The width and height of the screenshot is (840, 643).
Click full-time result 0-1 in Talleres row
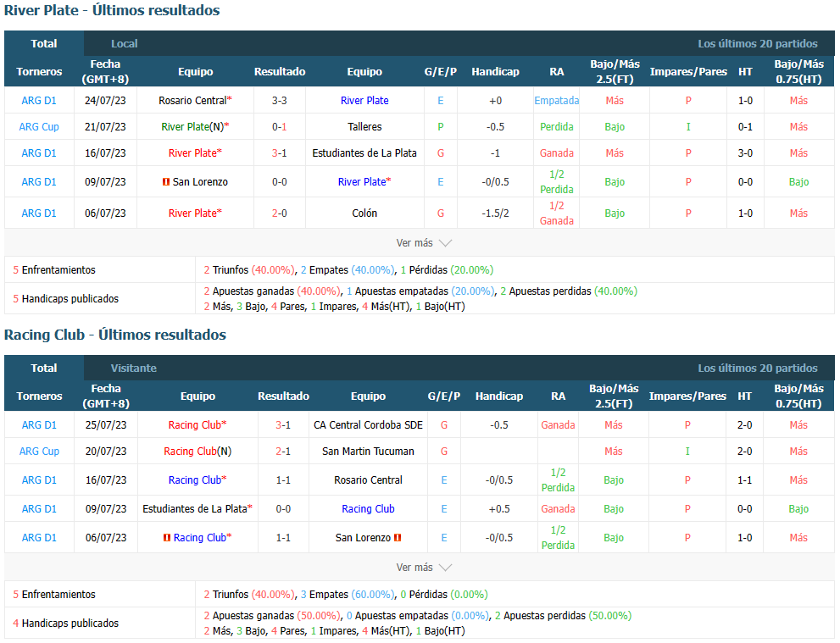280,127
